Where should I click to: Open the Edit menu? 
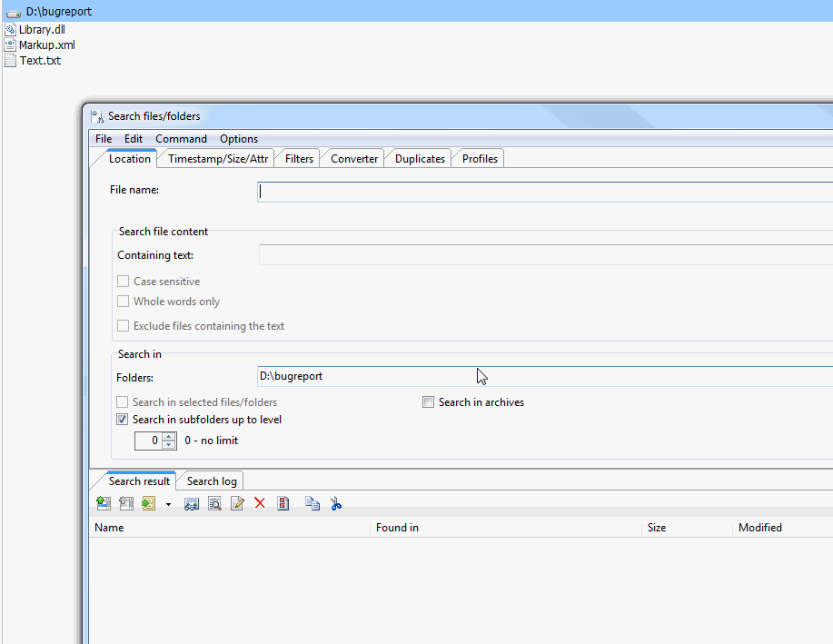(x=134, y=139)
